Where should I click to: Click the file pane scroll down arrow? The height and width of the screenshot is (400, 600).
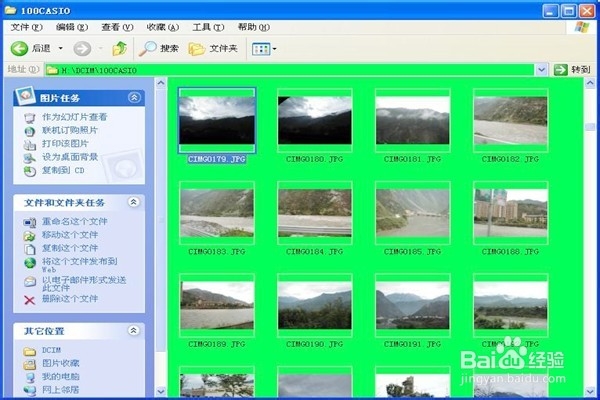tap(590, 391)
